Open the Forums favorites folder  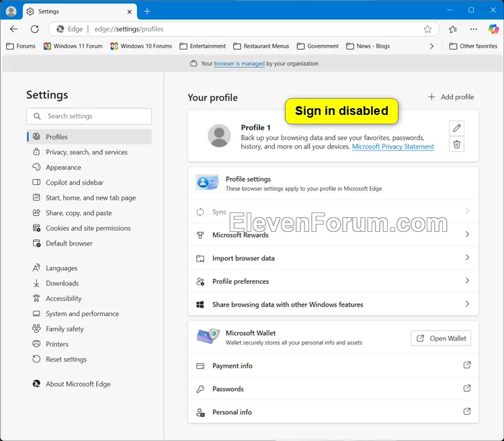[x=21, y=46]
